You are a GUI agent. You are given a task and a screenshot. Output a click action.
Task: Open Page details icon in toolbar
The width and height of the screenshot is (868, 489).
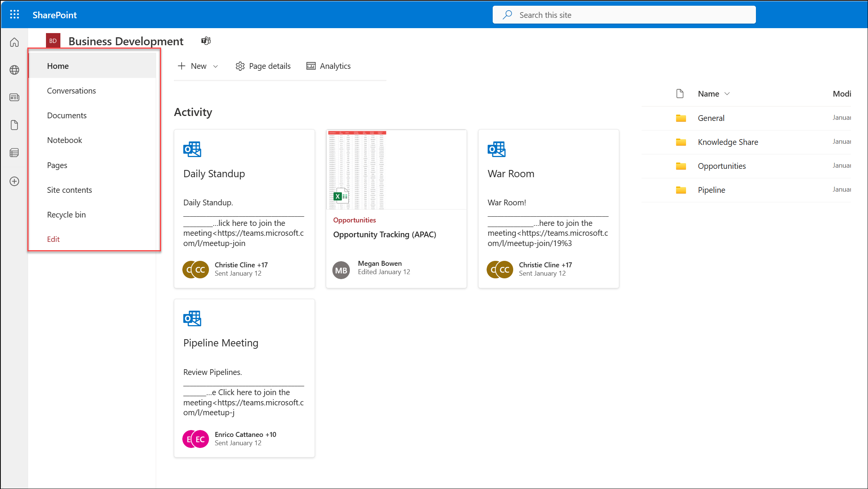point(240,66)
